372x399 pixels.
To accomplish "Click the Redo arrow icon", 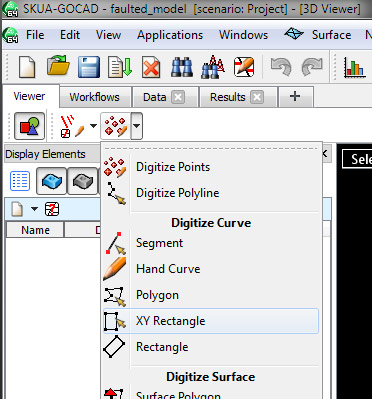I will [312, 67].
